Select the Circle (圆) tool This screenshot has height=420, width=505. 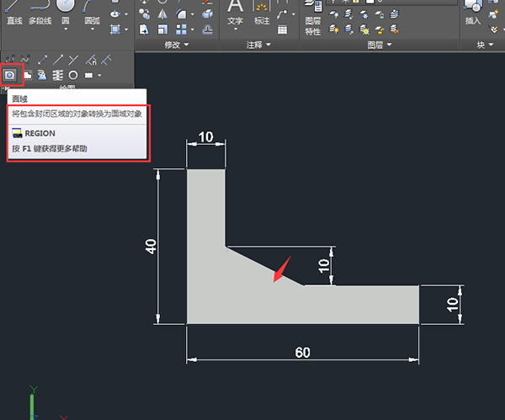click(66, 7)
